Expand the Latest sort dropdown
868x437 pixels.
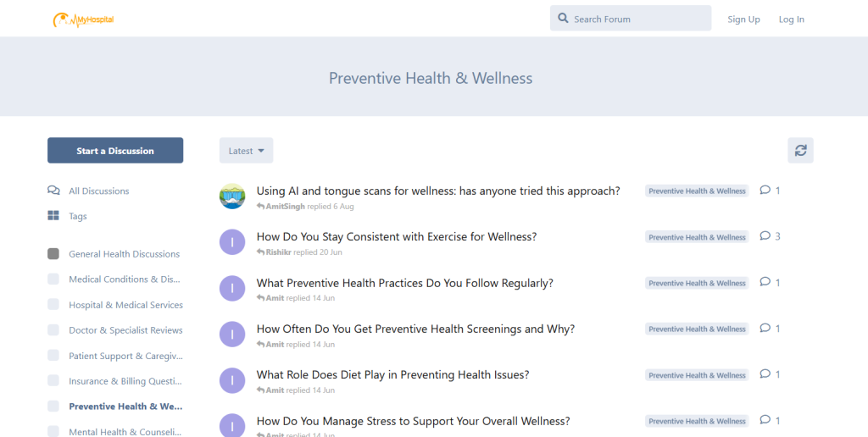pos(246,151)
